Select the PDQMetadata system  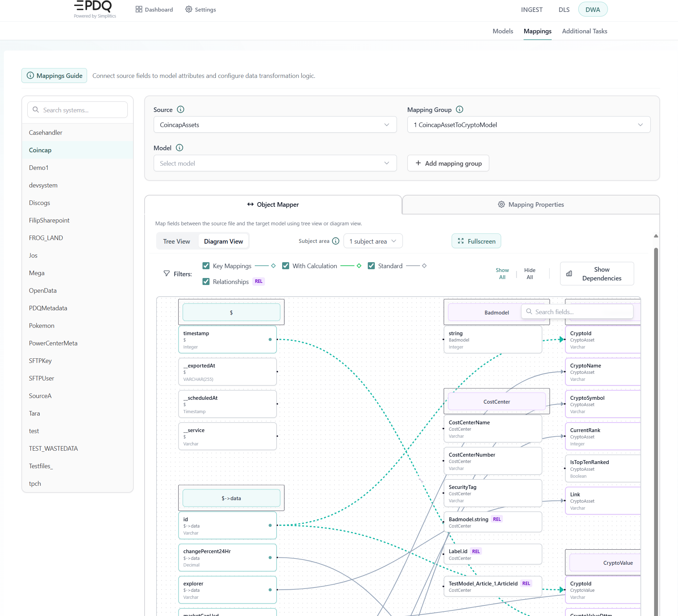tap(78, 308)
